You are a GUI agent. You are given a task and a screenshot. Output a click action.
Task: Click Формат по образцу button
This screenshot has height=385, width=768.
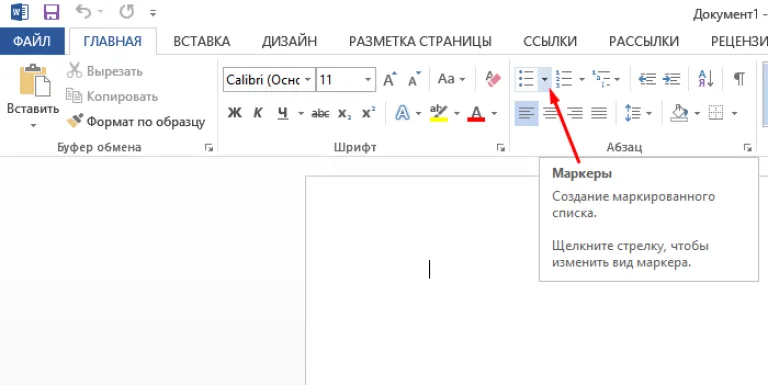(136, 122)
